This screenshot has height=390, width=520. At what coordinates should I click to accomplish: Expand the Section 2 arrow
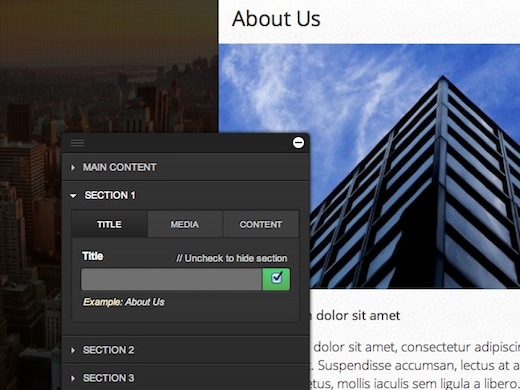73,350
